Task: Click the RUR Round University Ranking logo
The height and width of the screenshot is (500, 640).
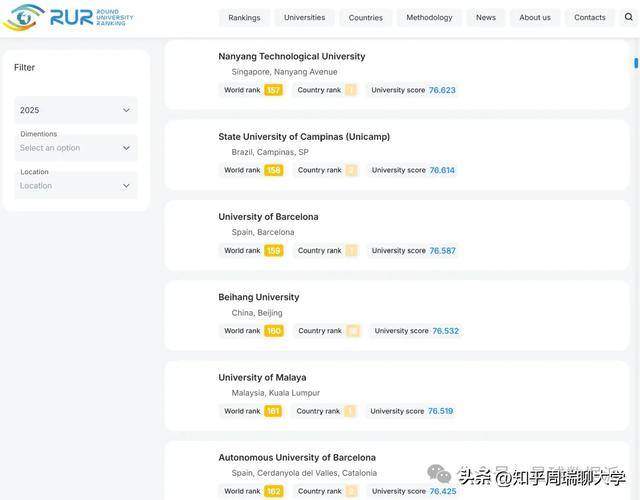Action: [68, 17]
